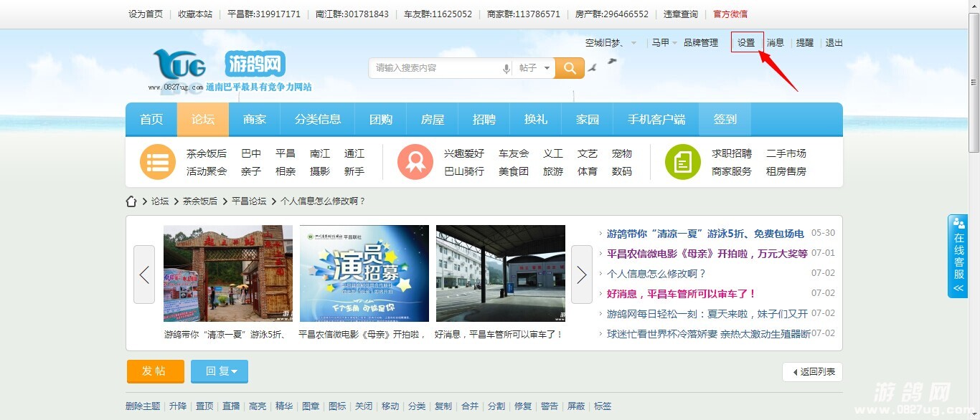Click the red award ribbon circle icon
Image resolution: width=980 pixels, height=420 pixels.
[415, 162]
